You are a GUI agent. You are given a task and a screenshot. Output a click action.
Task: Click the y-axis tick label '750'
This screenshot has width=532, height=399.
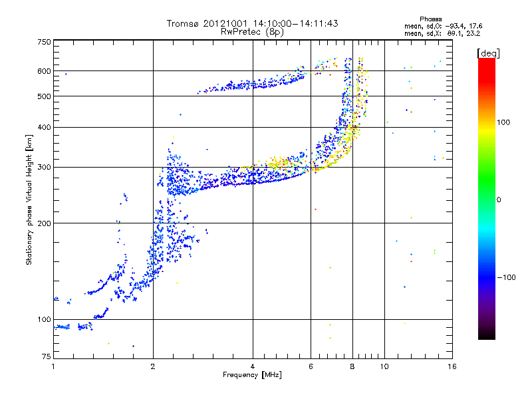point(44,42)
